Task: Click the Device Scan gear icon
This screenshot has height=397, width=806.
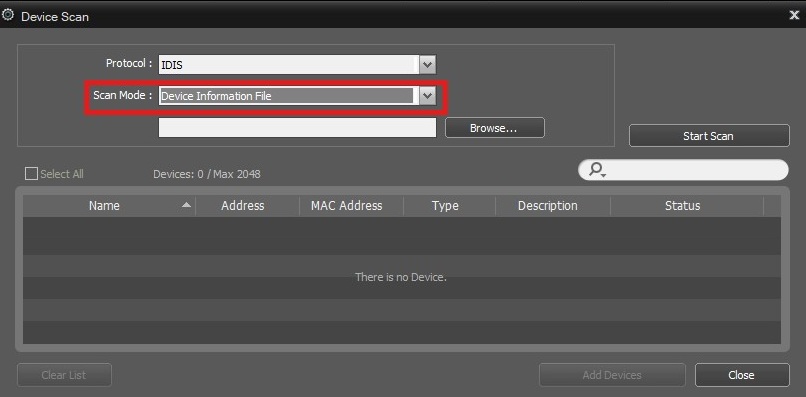Action: (x=8, y=15)
